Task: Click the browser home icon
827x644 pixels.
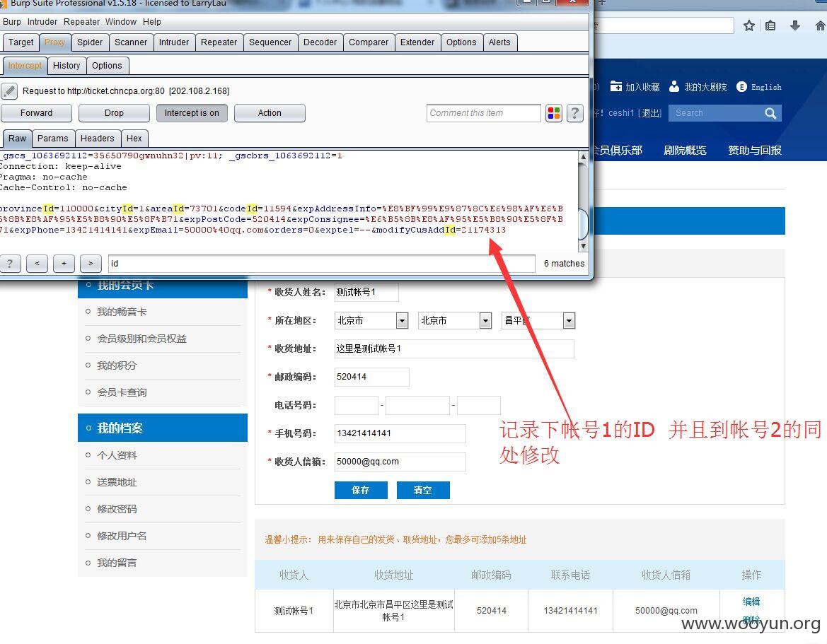Action: tap(820, 25)
